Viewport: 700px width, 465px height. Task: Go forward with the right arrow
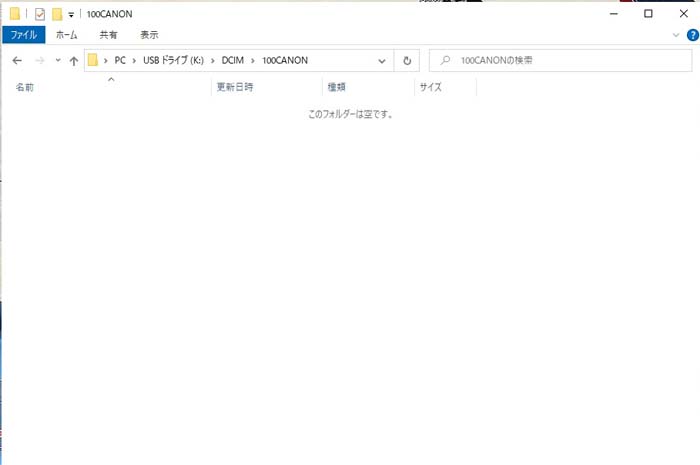[40, 60]
